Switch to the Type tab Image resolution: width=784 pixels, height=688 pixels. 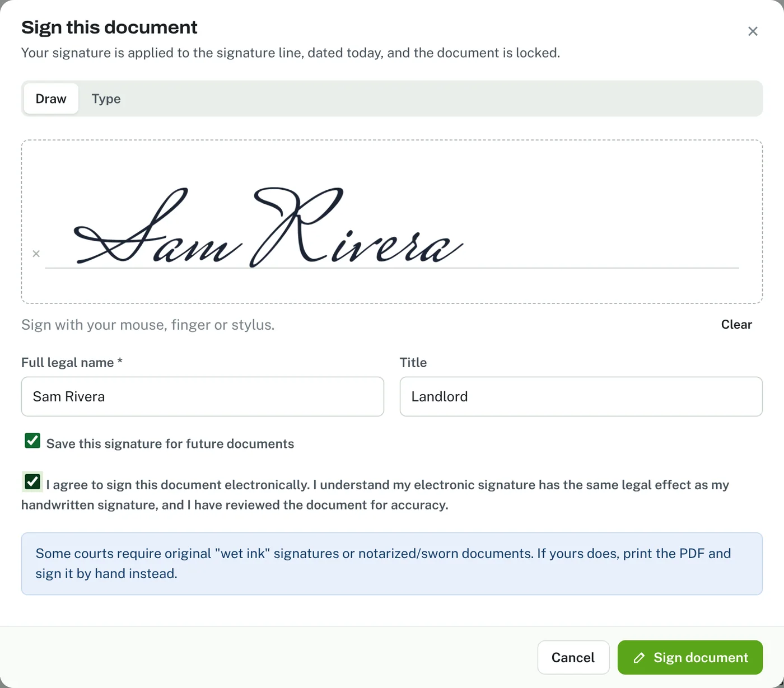point(106,99)
